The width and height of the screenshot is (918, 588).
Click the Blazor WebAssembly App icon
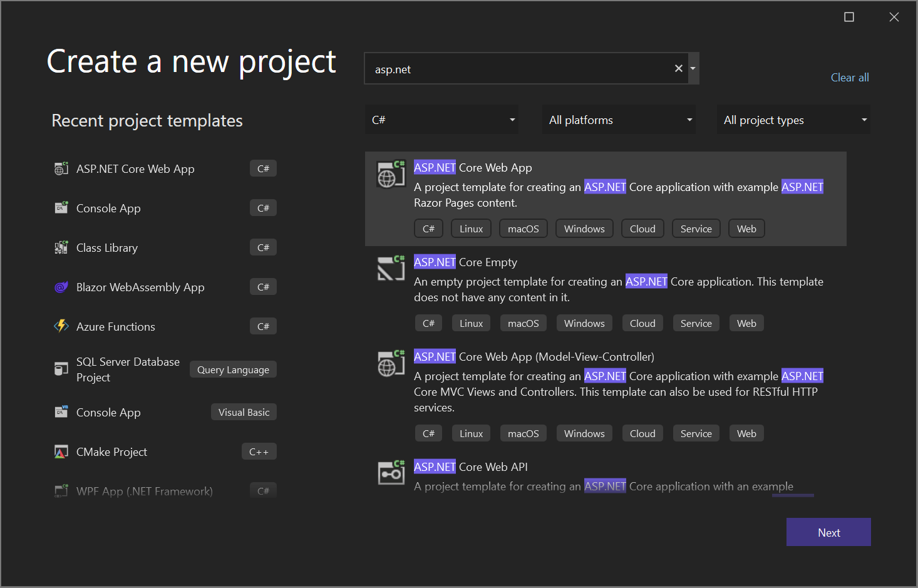click(61, 287)
